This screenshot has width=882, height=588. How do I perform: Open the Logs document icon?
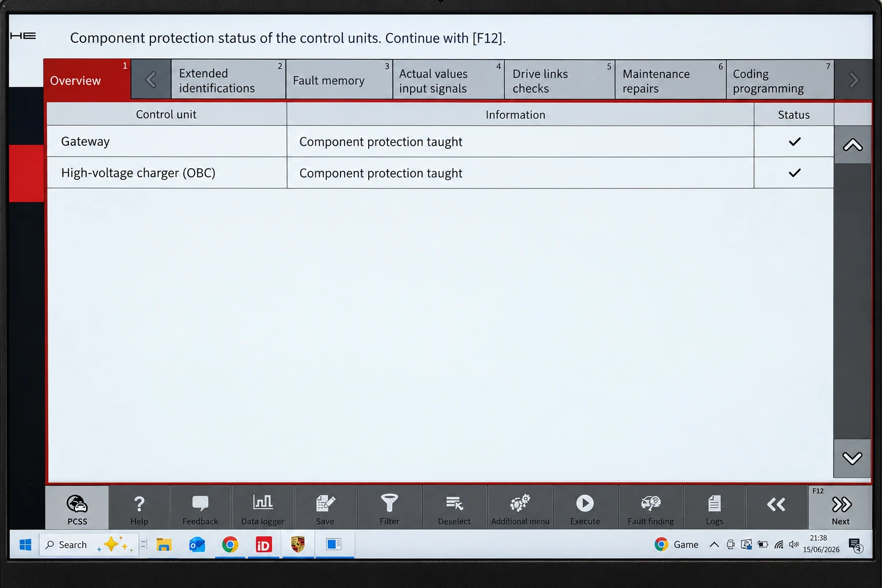tap(714, 508)
